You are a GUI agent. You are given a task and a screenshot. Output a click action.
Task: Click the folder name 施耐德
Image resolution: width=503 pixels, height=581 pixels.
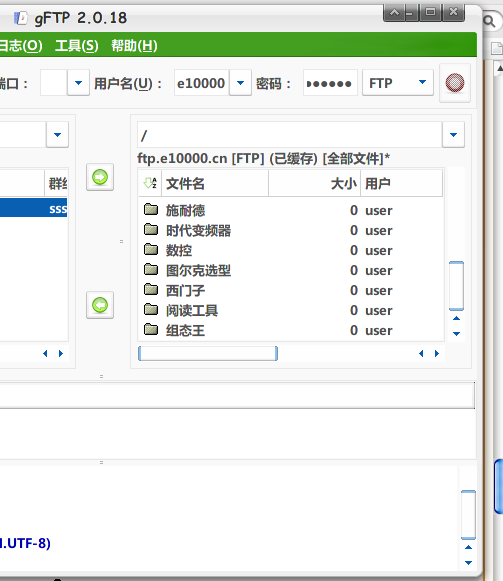pos(185,210)
